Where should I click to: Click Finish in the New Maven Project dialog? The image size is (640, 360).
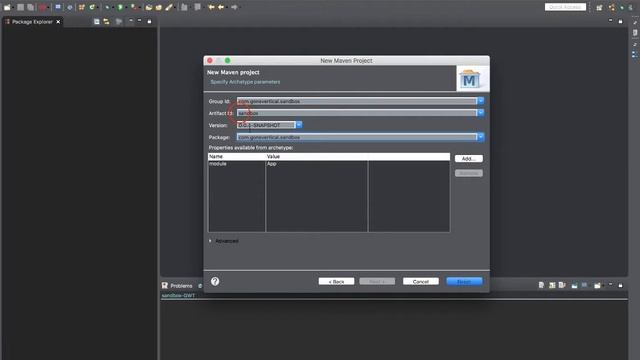(464, 281)
